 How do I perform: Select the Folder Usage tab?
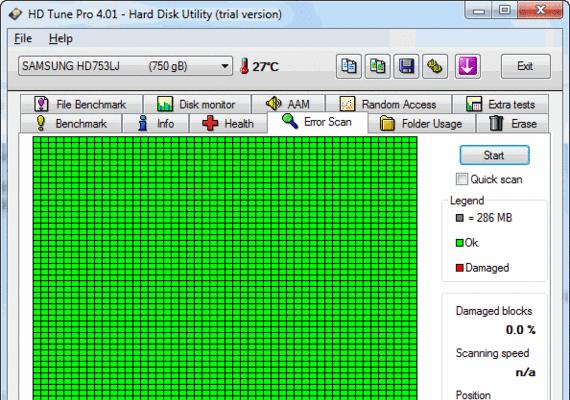tap(421, 124)
